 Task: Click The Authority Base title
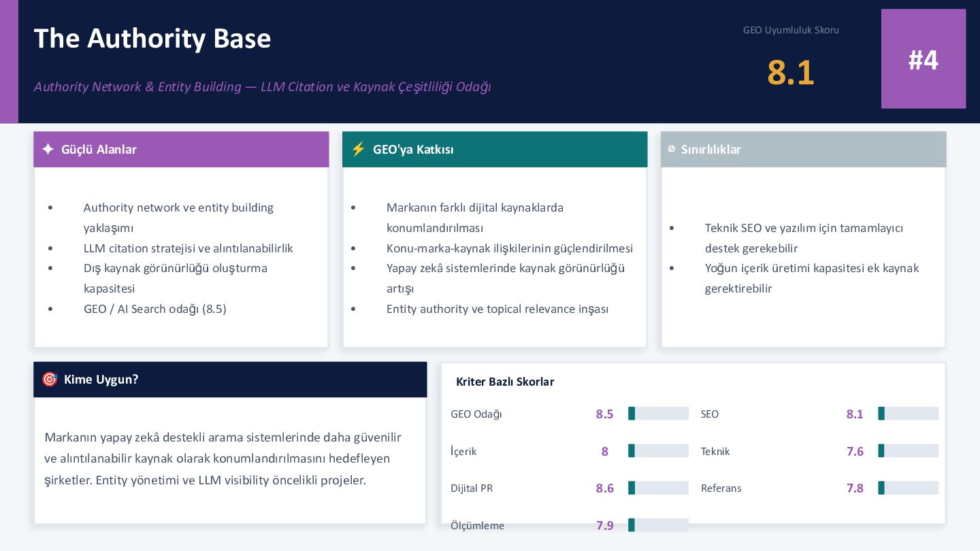152,38
